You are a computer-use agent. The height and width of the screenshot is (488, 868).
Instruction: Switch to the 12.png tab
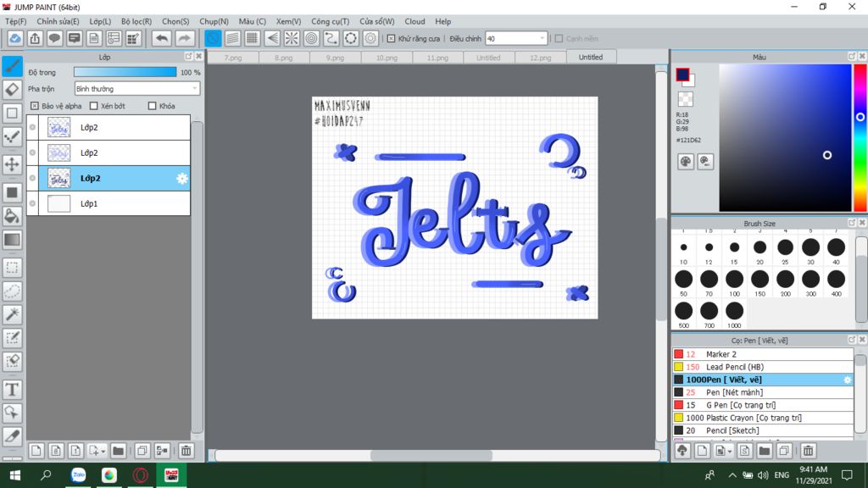[540, 58]
